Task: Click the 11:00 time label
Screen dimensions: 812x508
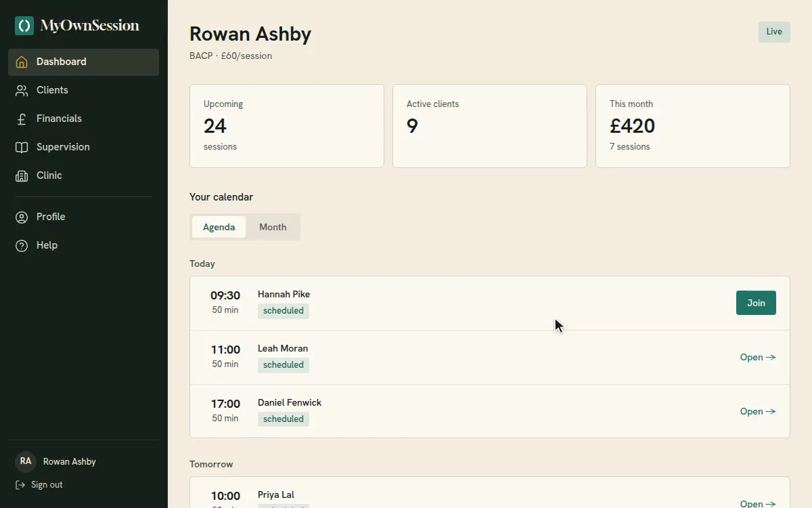Action: coord(225,350)
